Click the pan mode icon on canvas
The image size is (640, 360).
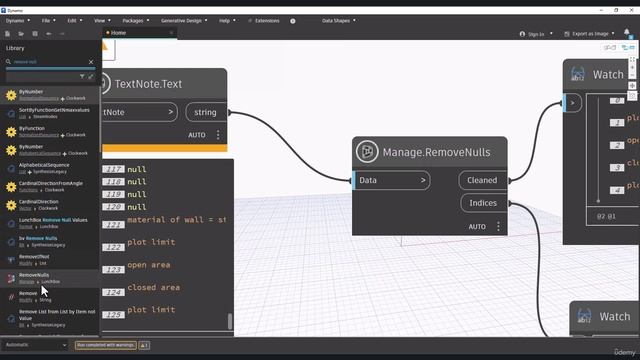tap(632, 85)
